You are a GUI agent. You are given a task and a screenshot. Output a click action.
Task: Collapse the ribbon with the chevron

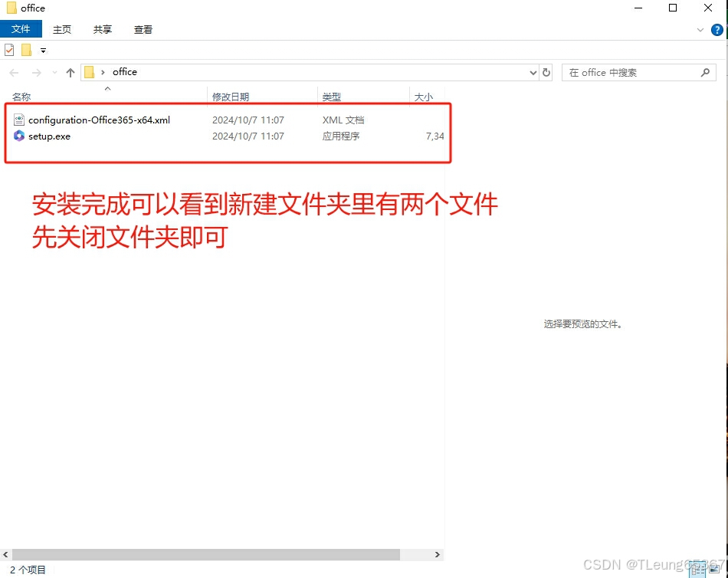[x=700, y=30]
